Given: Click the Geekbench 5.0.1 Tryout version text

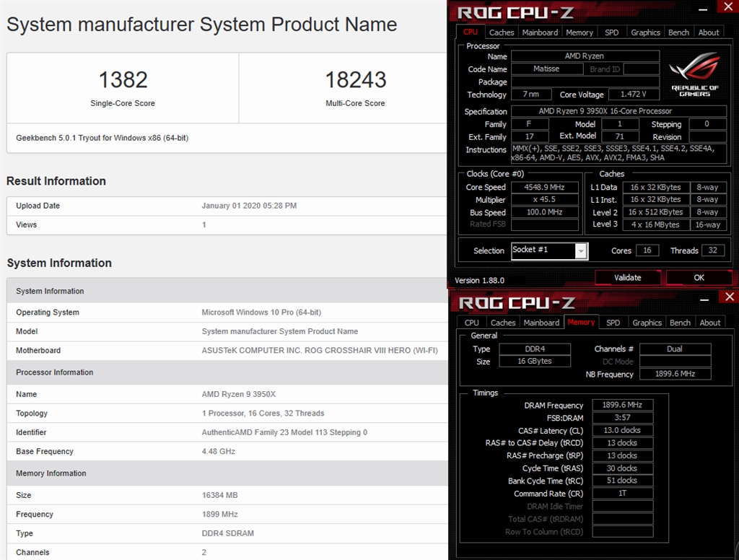Looking at the screenshot, I should pyautogui.click(x=102, y=138).
